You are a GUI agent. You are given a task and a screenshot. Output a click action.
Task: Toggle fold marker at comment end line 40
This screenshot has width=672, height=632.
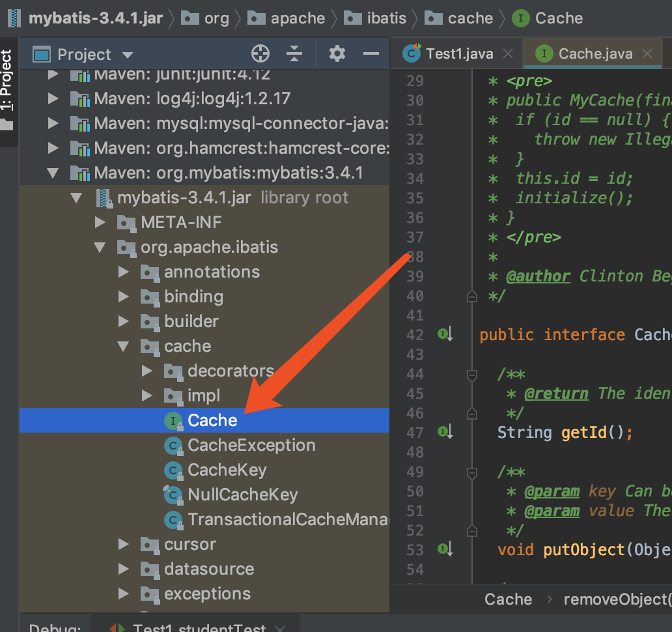point(472,296)
